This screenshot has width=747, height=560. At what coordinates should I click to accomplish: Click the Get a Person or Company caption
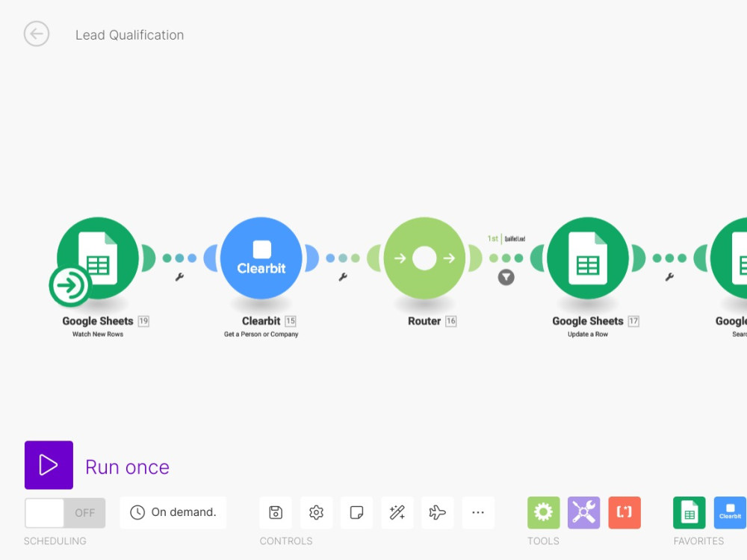click(261, 335)
